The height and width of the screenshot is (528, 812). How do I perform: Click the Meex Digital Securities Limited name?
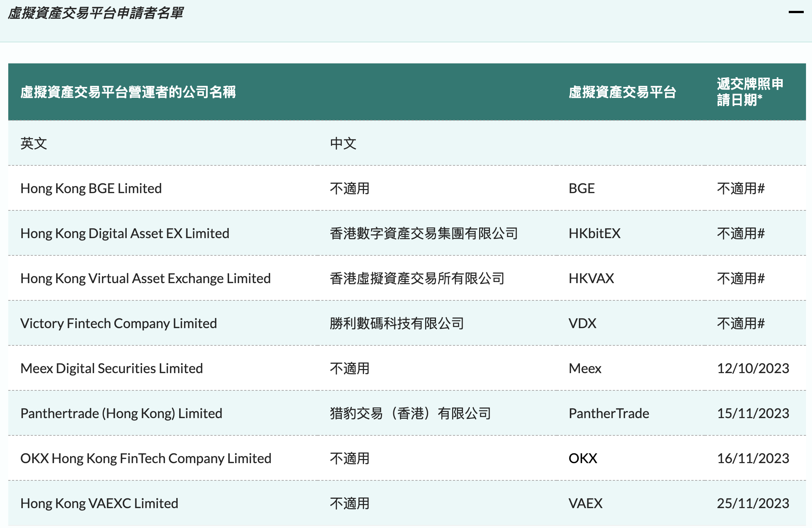(111, 368)
